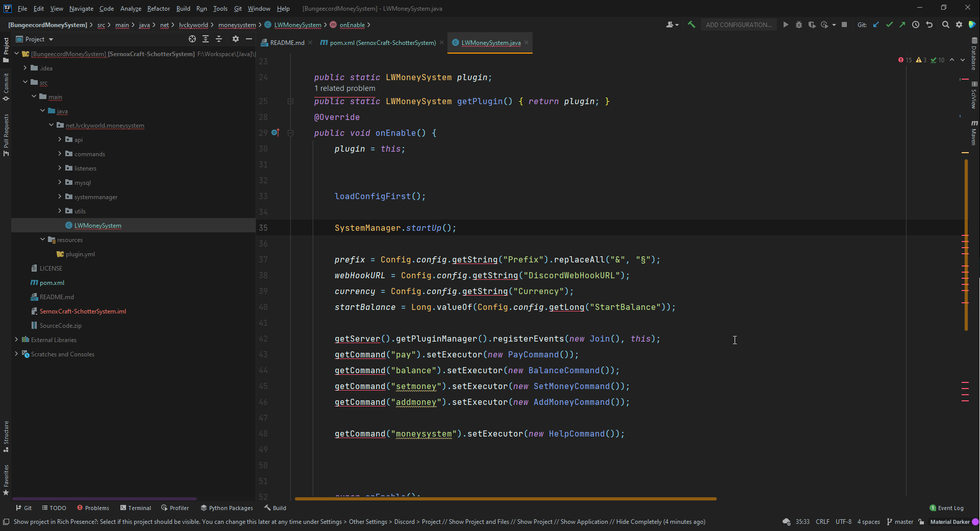Click the Add Configuration button
The image size is (980, 531).
click(x=738, y=25)
